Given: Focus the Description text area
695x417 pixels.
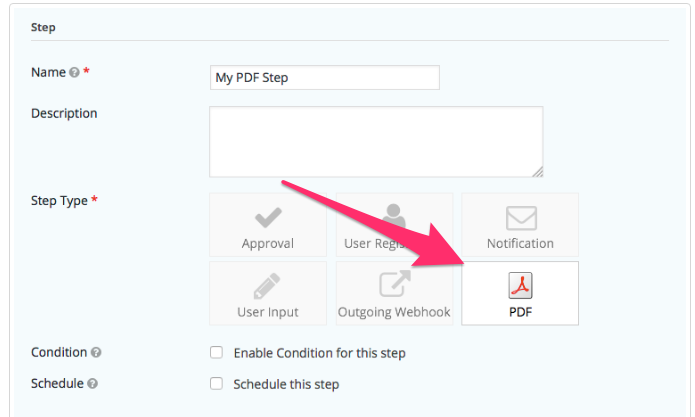Looking at the screenshot, I should [x=376, y=142].
